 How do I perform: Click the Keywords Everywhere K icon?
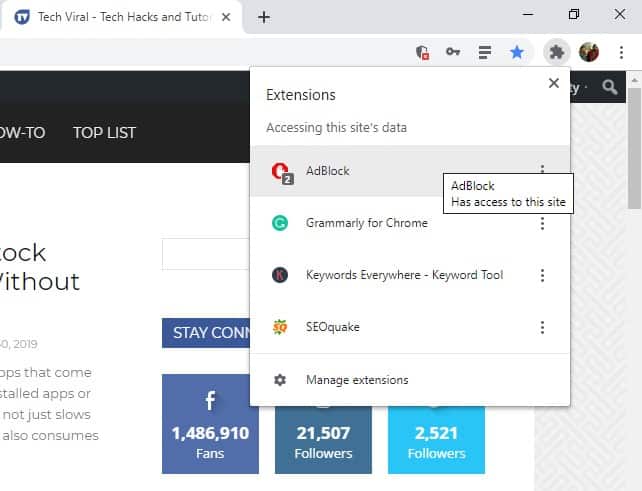[x=280, y=275]
